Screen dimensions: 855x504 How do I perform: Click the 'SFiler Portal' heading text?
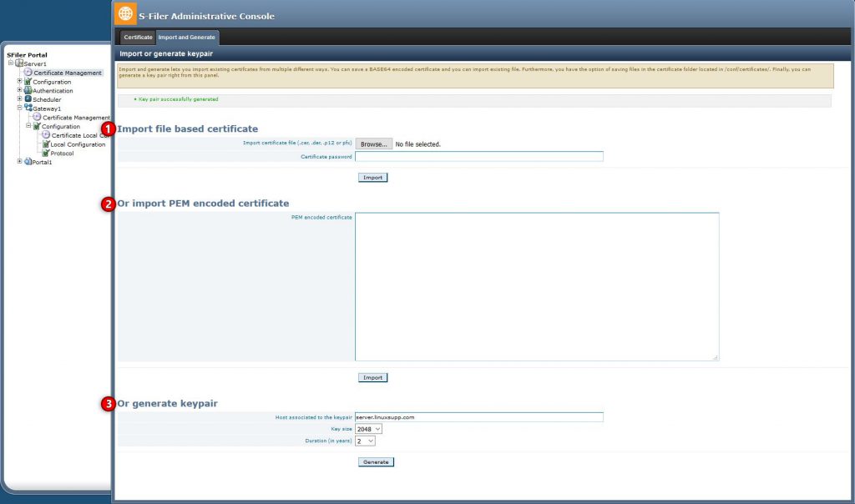27,55
